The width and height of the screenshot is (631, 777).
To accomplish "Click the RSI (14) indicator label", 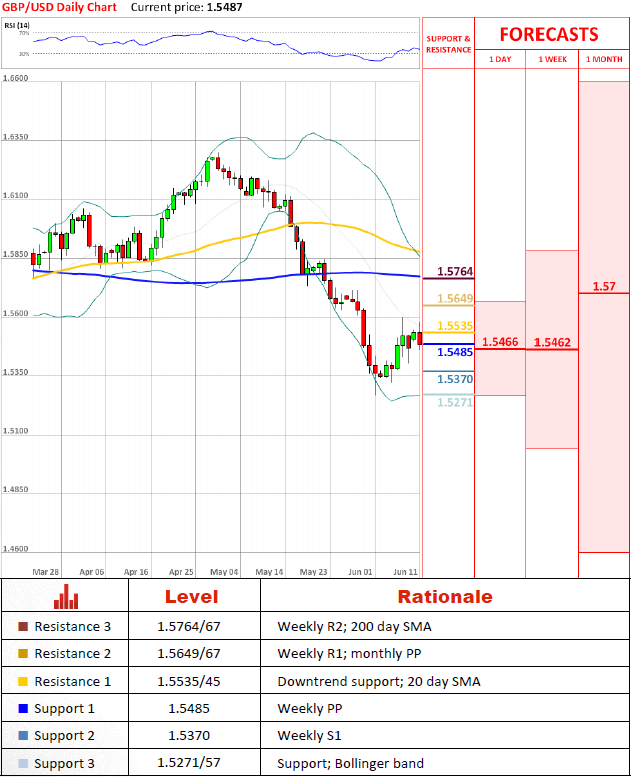I will coord(17,25).
